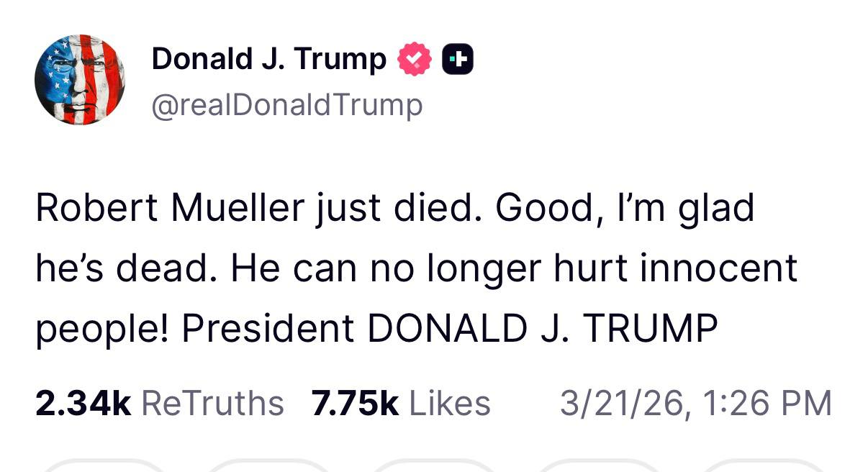Click the post body text to expand
Screen dimensions: 868x472
point(416,268)
